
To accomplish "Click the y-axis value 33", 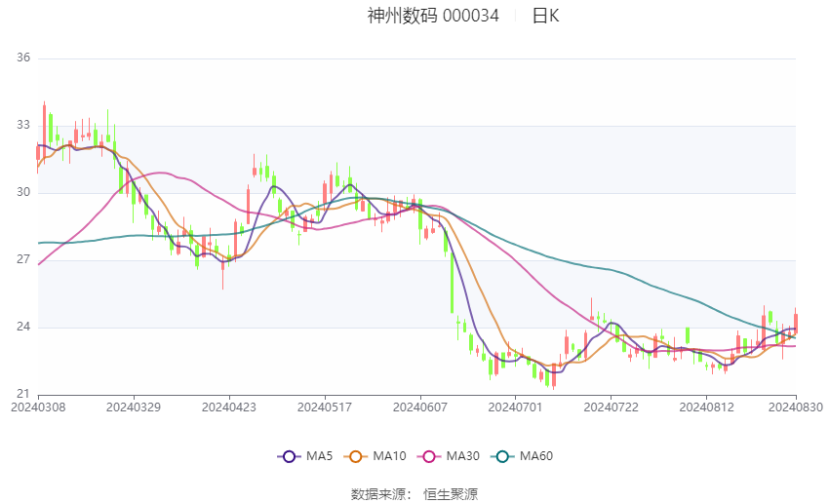I will point(23,125).
